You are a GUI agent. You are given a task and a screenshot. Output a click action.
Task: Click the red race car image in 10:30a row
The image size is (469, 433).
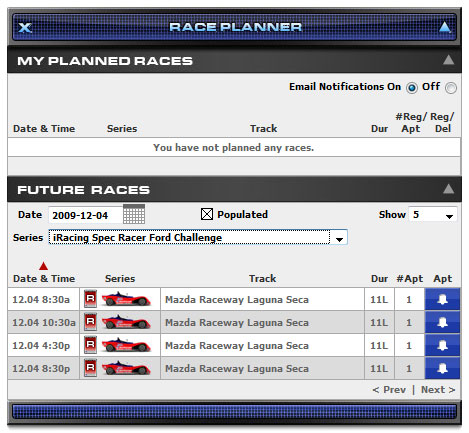click(x=126, y=322)
